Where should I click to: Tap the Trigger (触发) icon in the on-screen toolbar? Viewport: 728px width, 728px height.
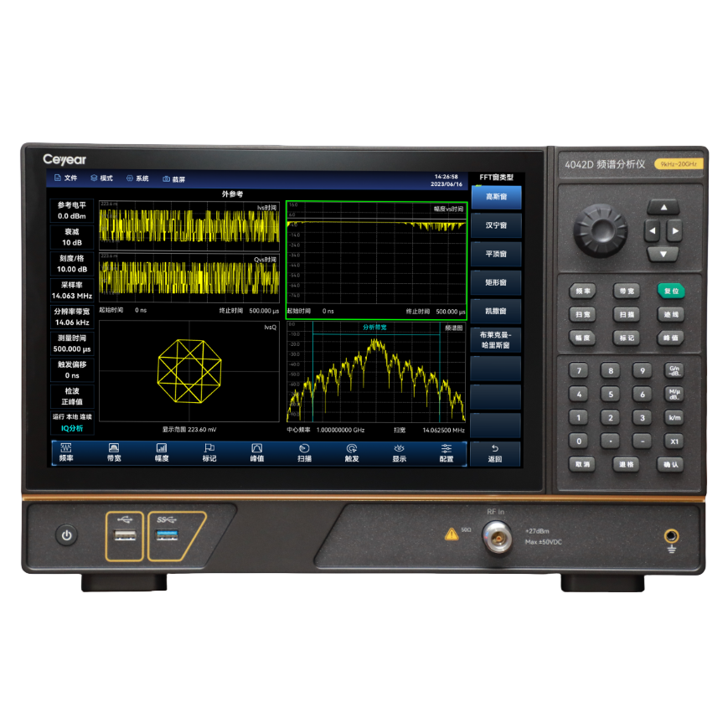pyautogui.click(x=352, y=449)
